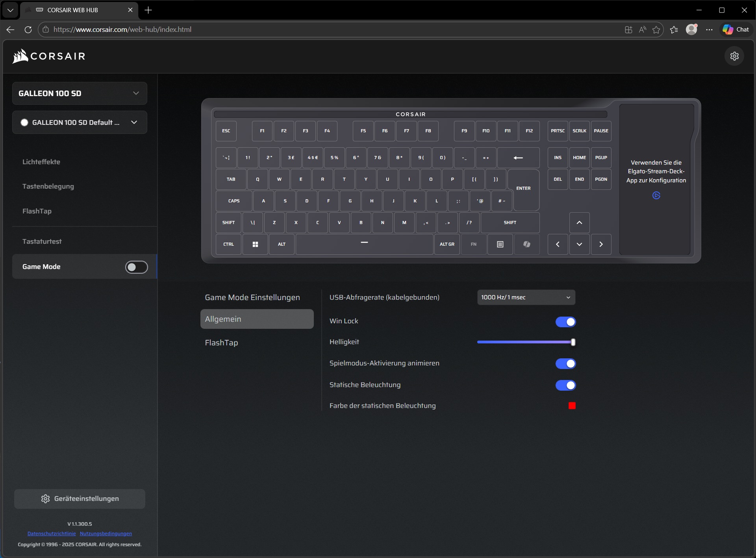This screenshot has height=558, width=756.
Task: Open the Geräteeinstellungen button
Action: [80, 499]
